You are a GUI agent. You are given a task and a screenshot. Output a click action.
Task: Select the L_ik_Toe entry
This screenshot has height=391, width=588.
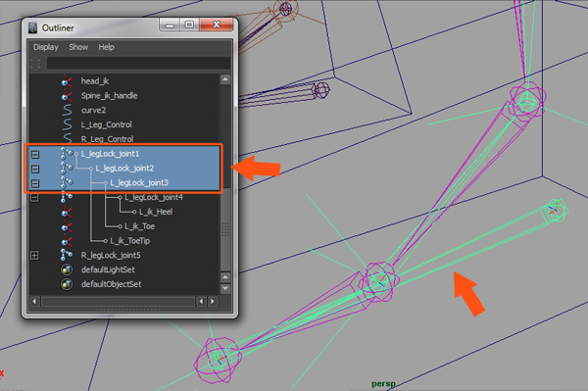[x=140, y=226]
